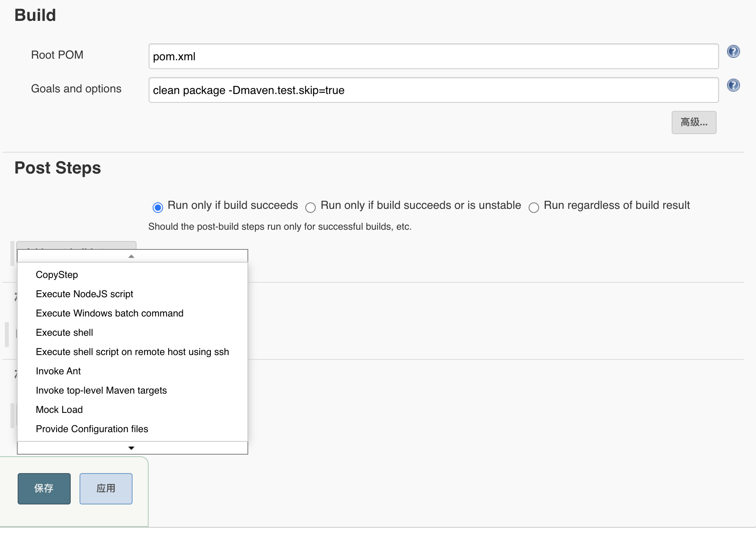Select Invoke top-level Maven targets
This screenshot has width=756, height=543.
click(101, 390)
